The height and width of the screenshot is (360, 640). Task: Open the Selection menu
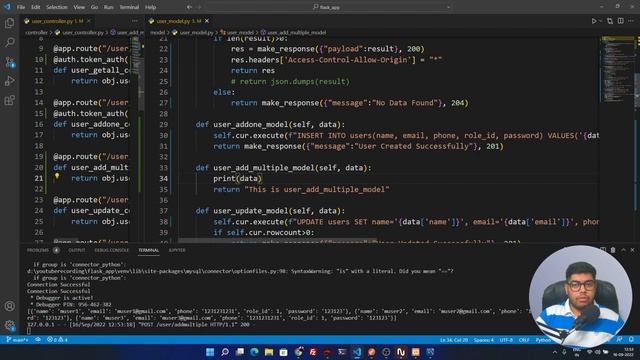pos(57,7)
